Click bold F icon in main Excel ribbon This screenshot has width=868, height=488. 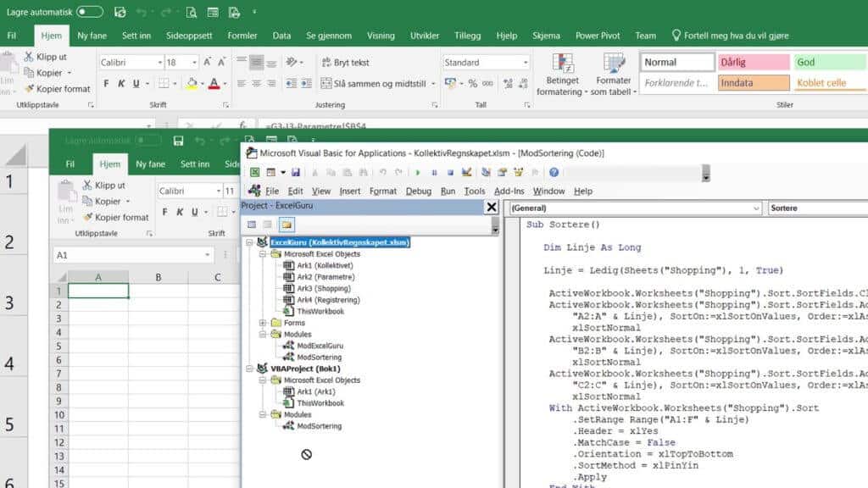click(106, 84)
